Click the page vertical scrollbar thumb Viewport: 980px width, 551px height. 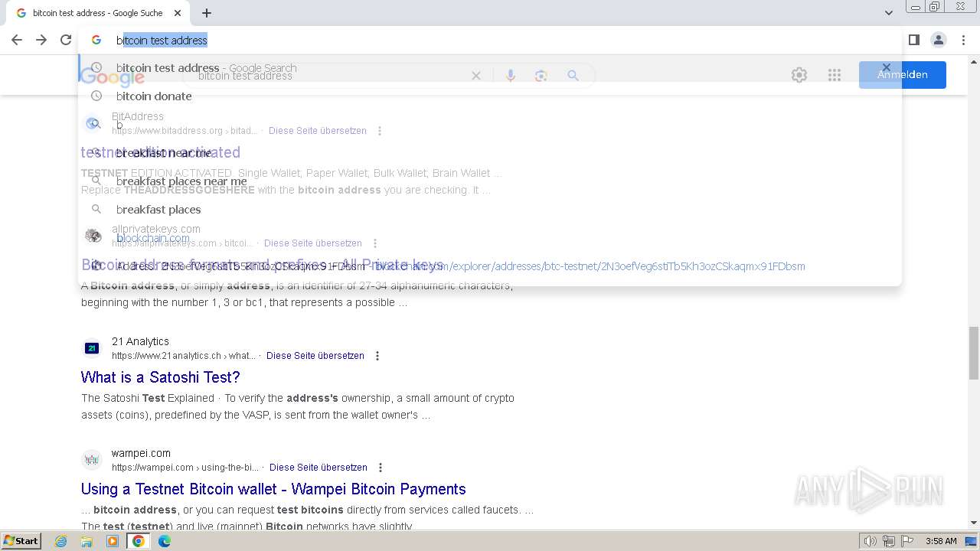[974, 352]
